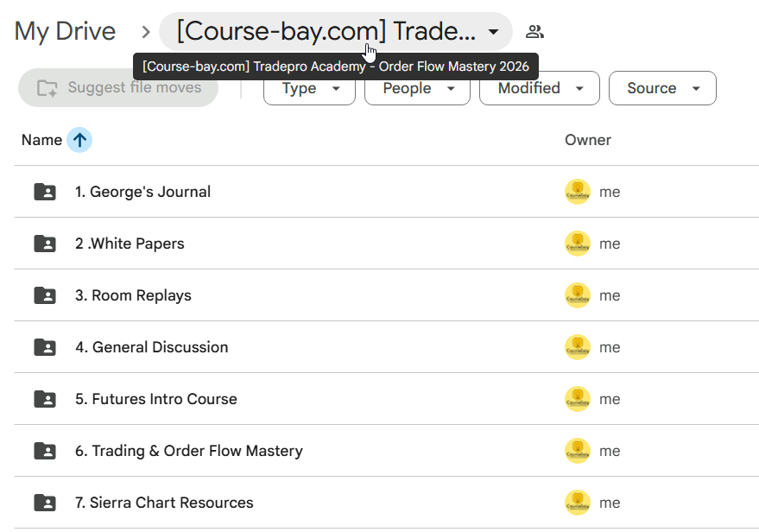Image resolution: width=759 pixels, height=532 pixels.
Task: Select shared folder icon for White Papers
Action: pyautogui.click(x=45, y=244)
